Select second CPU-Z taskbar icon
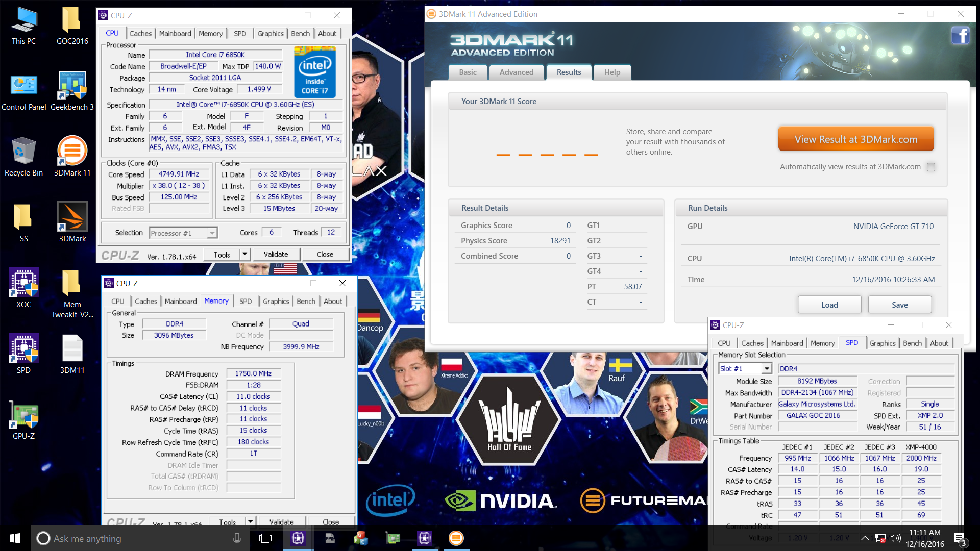Screen dimensions: 980x551 (x=425, y=538)
